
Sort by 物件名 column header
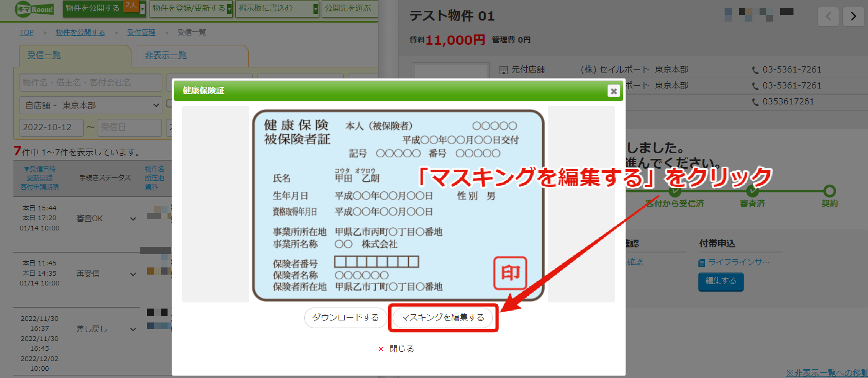(154, 169)
